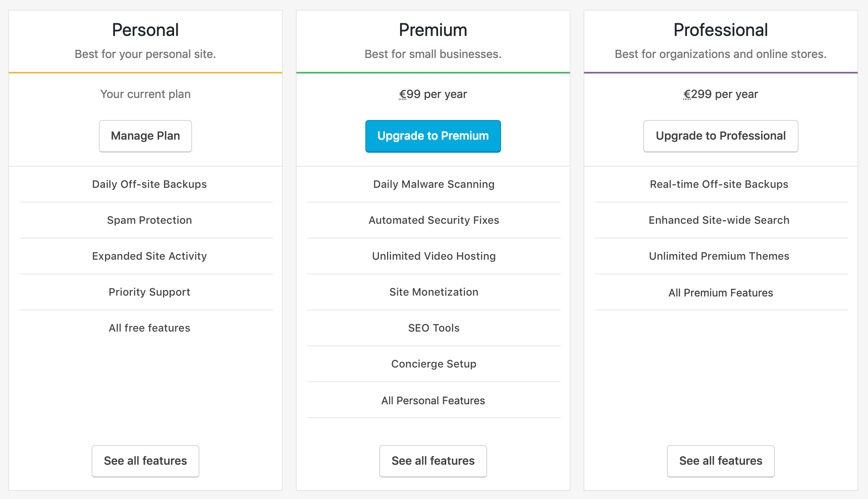Select the Daily Off-site Backups feature
The image size is (868, 499).
point(149,184)
